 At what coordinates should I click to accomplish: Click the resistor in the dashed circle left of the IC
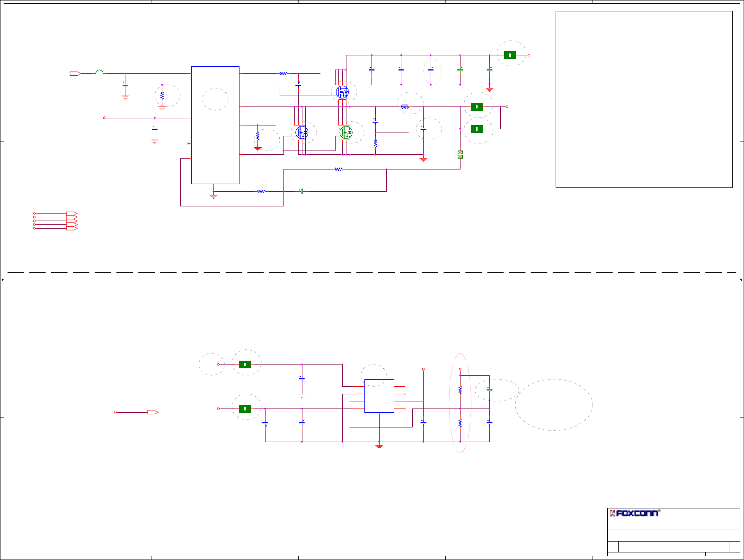coord(162,96)
